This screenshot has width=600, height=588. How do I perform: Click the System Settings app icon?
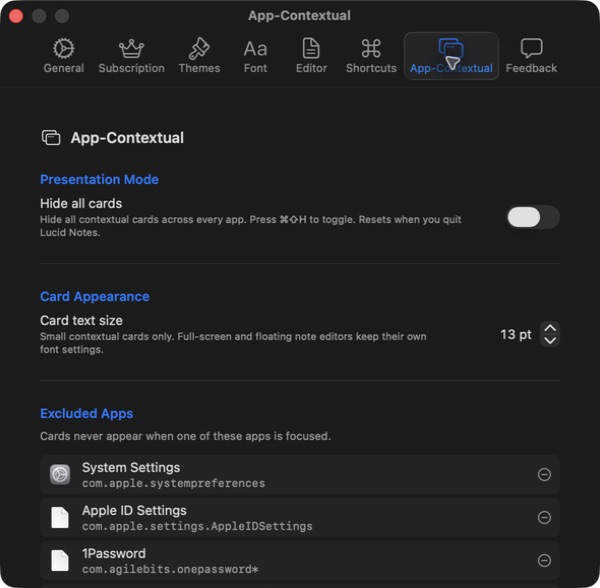pyautogui.click(x=60, y=474)
